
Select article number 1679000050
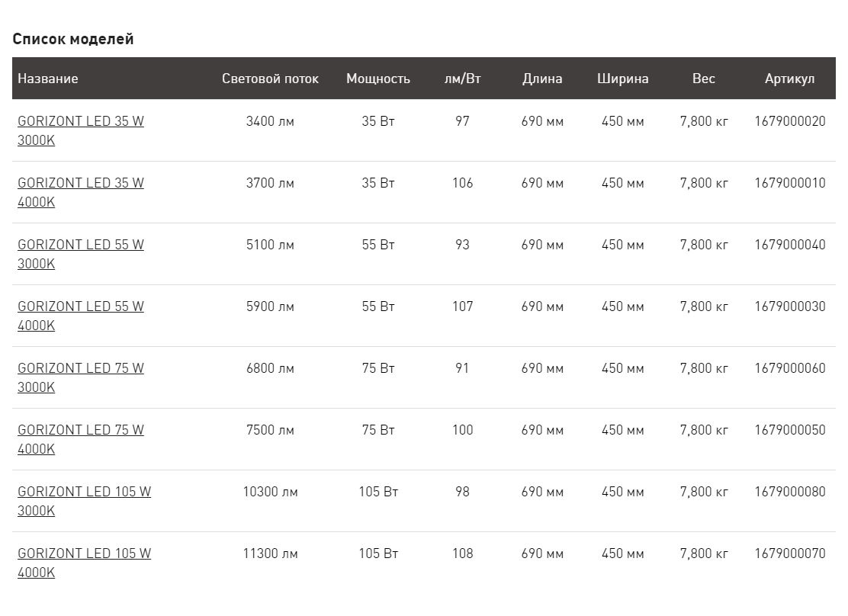(x=789, y=429)
